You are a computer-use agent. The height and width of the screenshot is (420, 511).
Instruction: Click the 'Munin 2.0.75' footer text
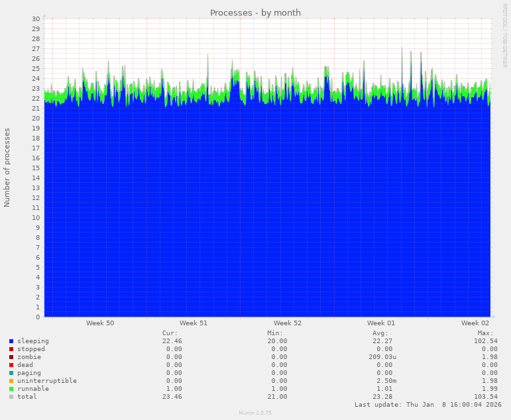[x=255, y=413]
